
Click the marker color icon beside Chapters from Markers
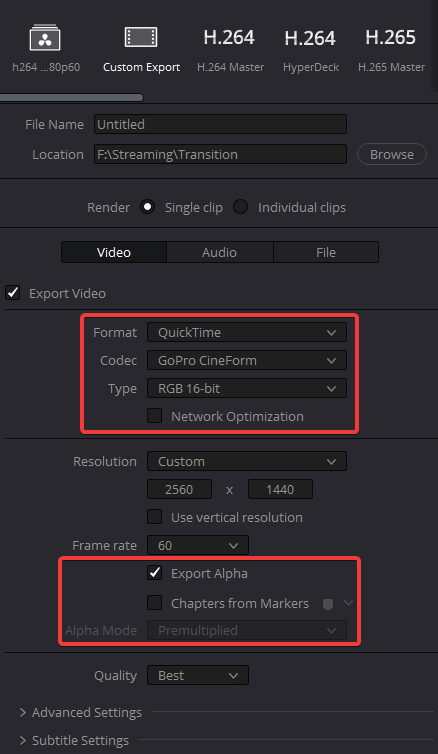[328, 604]
